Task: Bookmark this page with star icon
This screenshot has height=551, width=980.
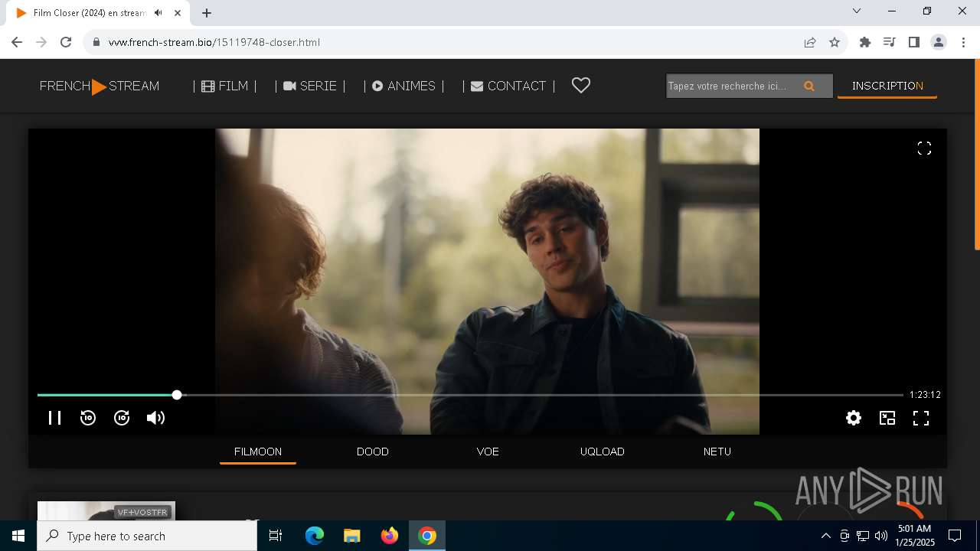Action: click(x=835, y=42)
